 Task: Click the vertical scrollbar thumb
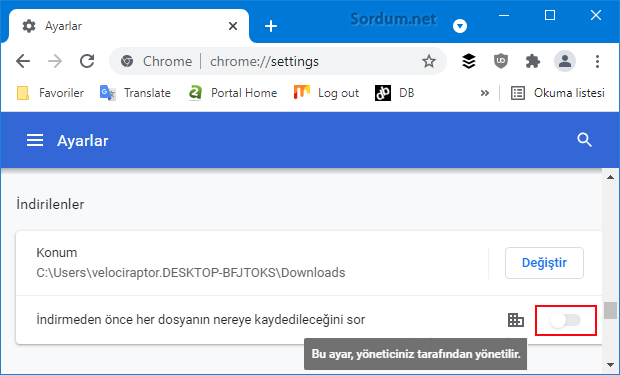[611, 310]
